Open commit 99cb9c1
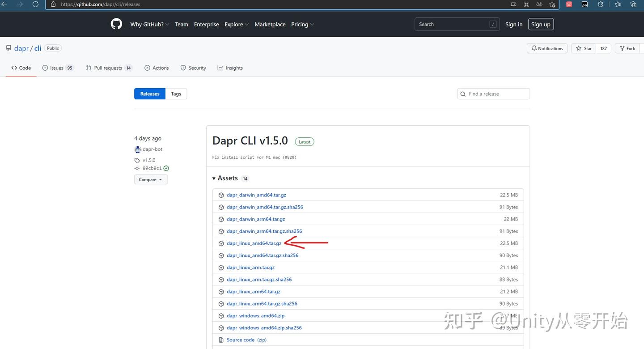The width and height of the screenshot is (644, 349). coord(152,168)
